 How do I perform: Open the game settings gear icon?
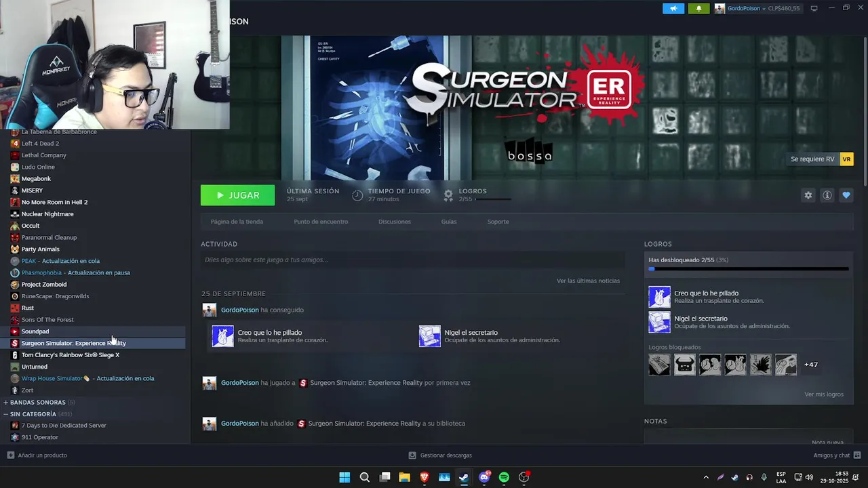click(808, 195)
